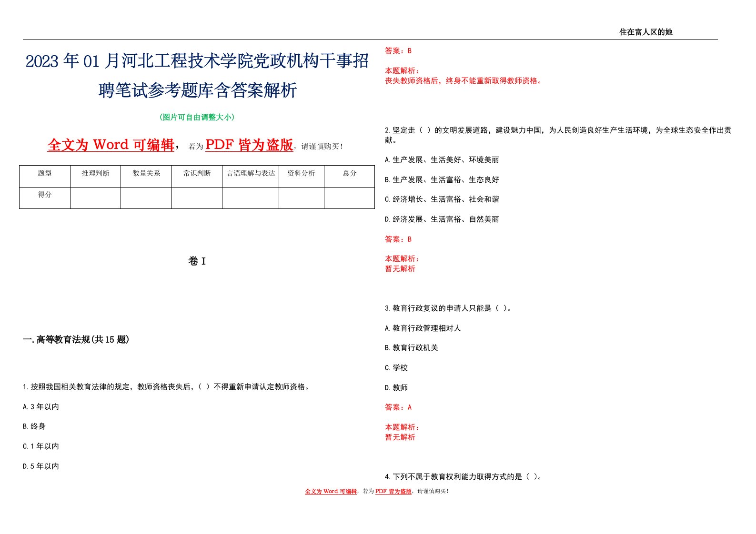
Task: Select option 'D.经济发展、生活富裕、自然美丽'
Action: 442,219
